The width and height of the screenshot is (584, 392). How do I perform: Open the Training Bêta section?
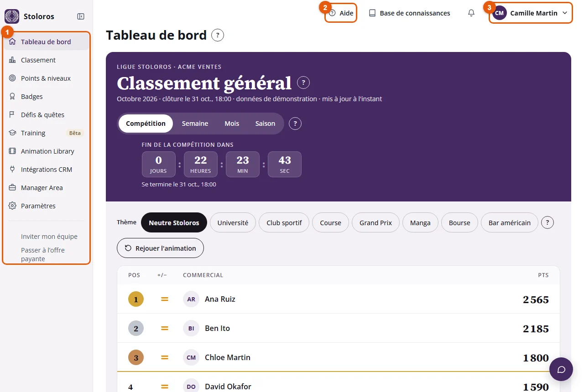tap(46, 133)
